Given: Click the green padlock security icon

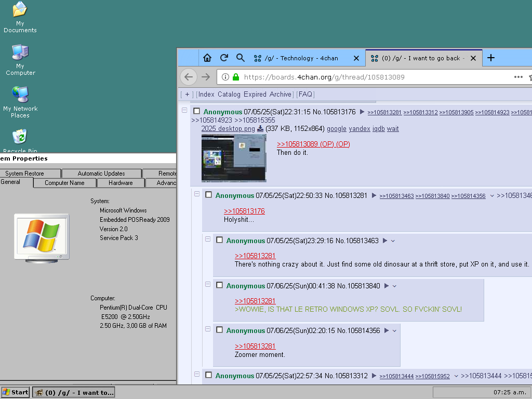Looking at the screenshot, I should (x=236, y=77).
